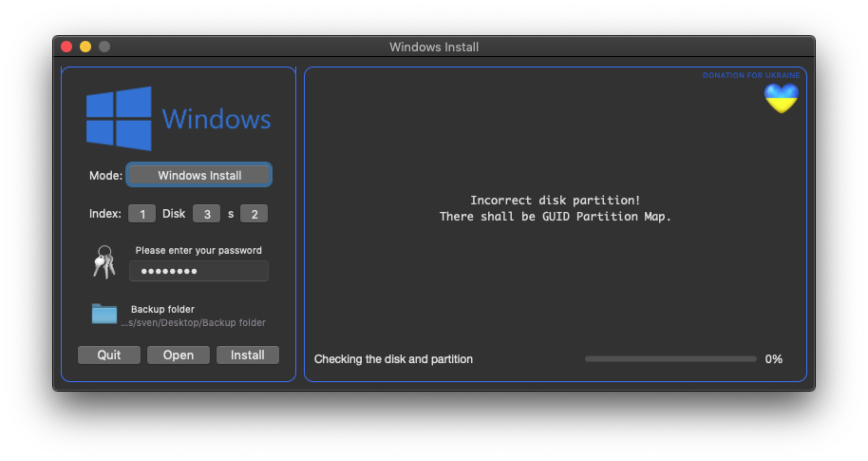Screen dimensions: 868x461
Task: Focus the password entry field
Action: 198,271
